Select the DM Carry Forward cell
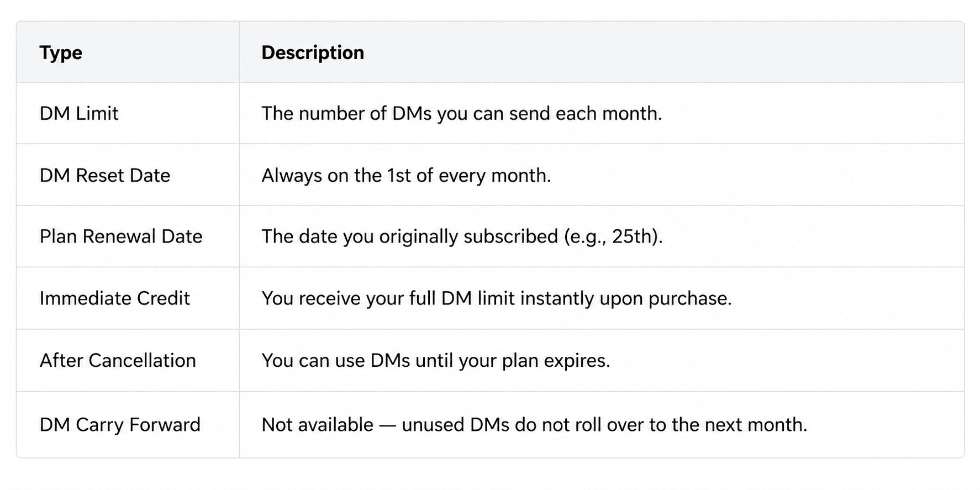 click(120, 425)
